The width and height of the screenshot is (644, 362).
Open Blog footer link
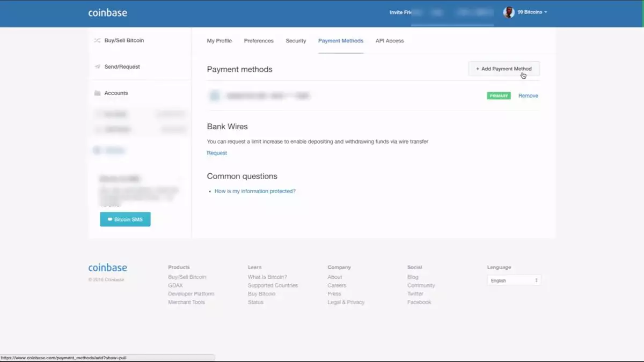tap(413, 277)
